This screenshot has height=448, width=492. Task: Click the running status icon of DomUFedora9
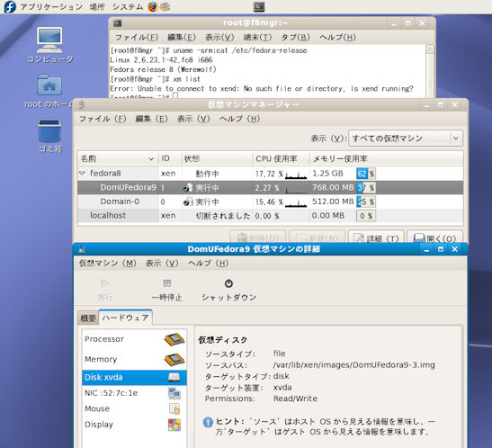click(x=188, y=188)
